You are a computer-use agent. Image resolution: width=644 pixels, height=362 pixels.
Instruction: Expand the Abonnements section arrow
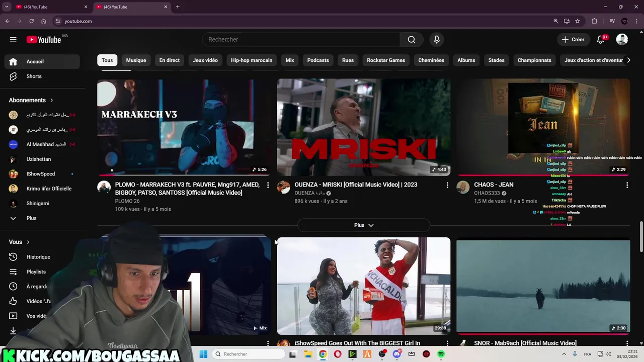[51, 101]
